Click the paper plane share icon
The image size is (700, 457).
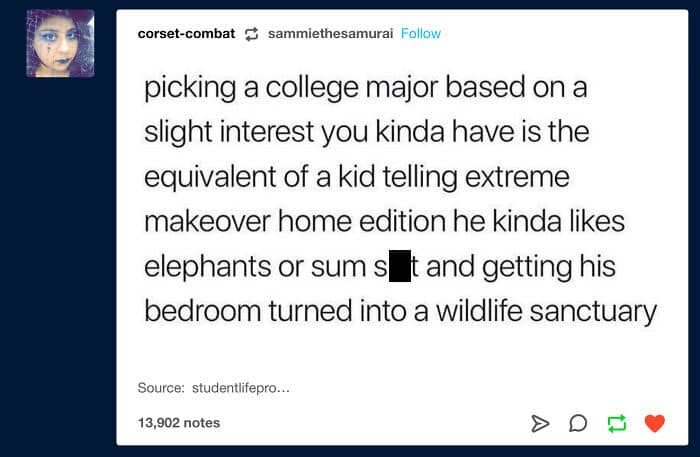[x=540, y=423]
